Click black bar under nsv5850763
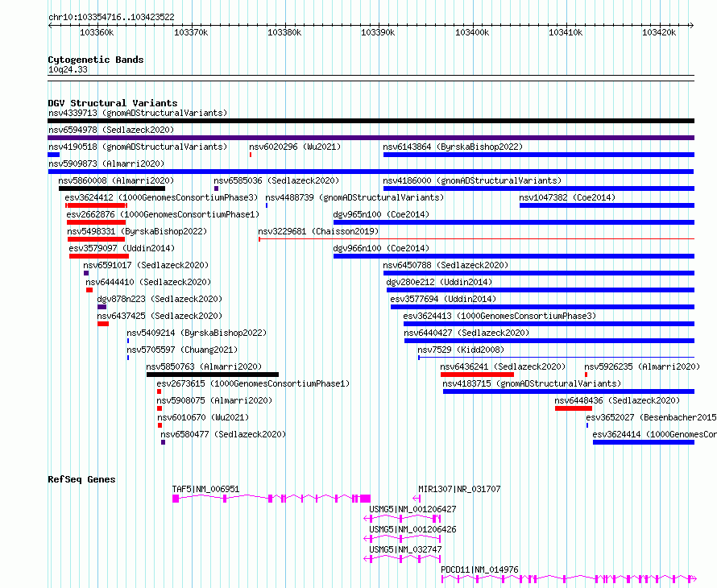Screen dimensions: 717x588 pos(213,375)
